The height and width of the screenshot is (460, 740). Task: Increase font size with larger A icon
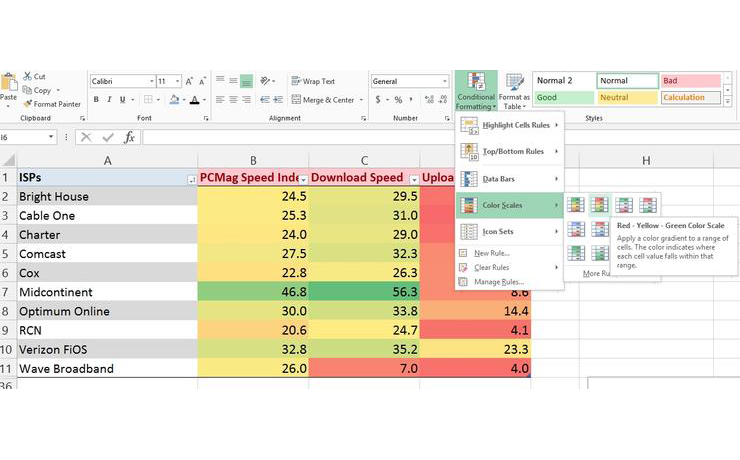tap(189, 81)
